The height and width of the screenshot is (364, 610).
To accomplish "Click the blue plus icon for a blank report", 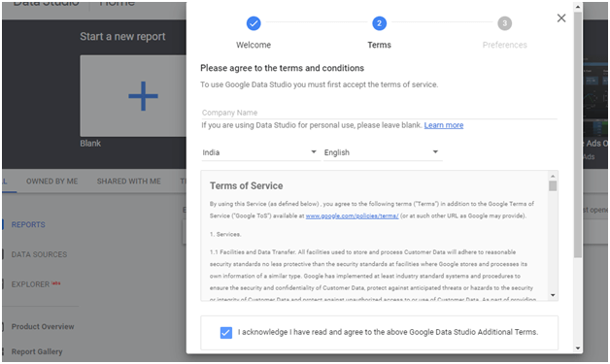I will [143, 96].
